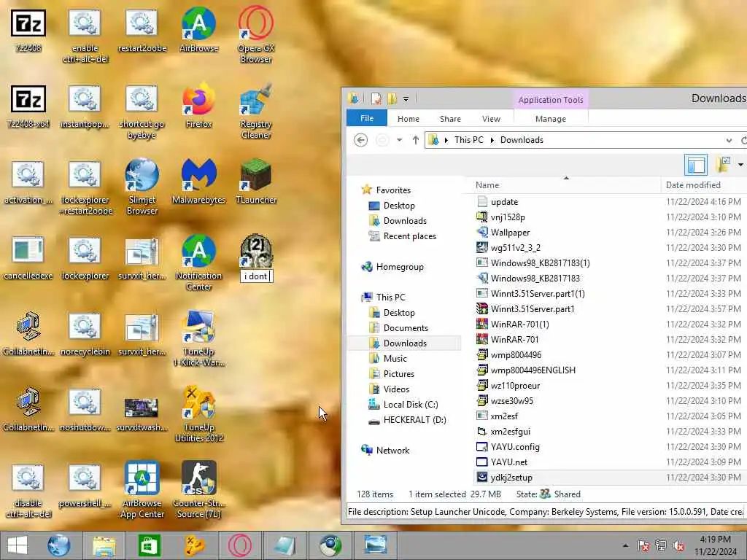Click the 'i dont' rename text field
The image size is (747, 560).
coord(256,276)
